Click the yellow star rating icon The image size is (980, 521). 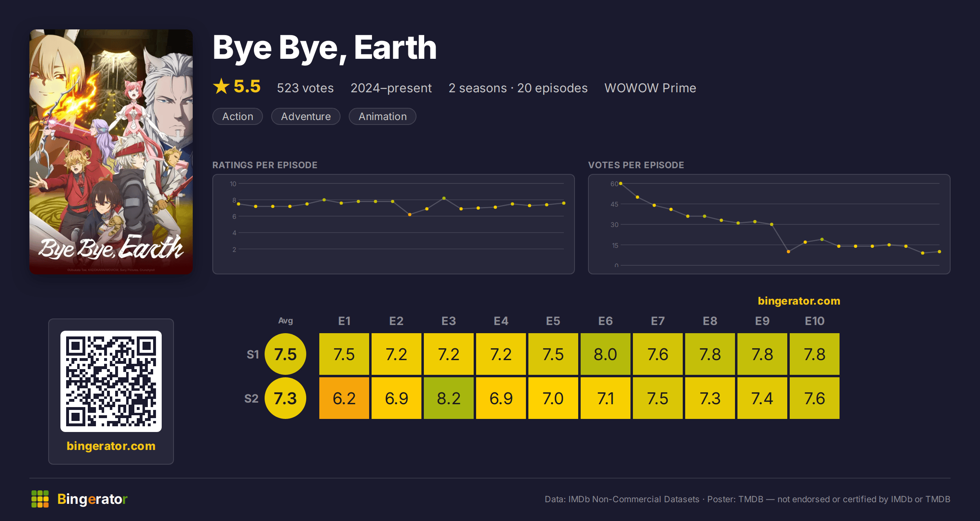pos(221,86)
